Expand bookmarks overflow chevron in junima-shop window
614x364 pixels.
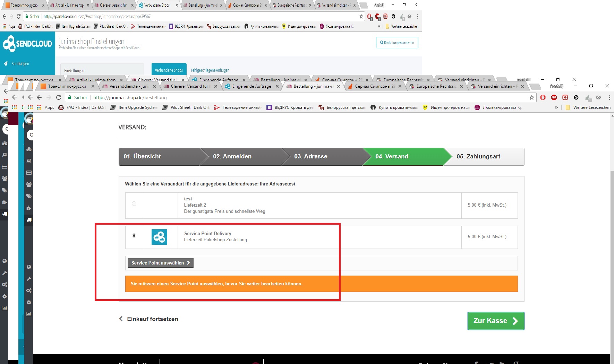(x=556, y=107)
